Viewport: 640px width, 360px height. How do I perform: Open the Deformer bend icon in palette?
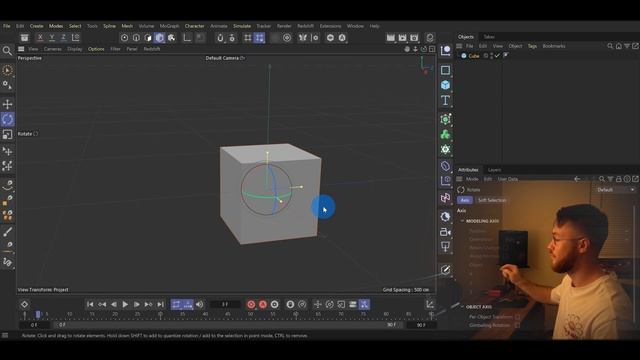click(x=445, y=166)
